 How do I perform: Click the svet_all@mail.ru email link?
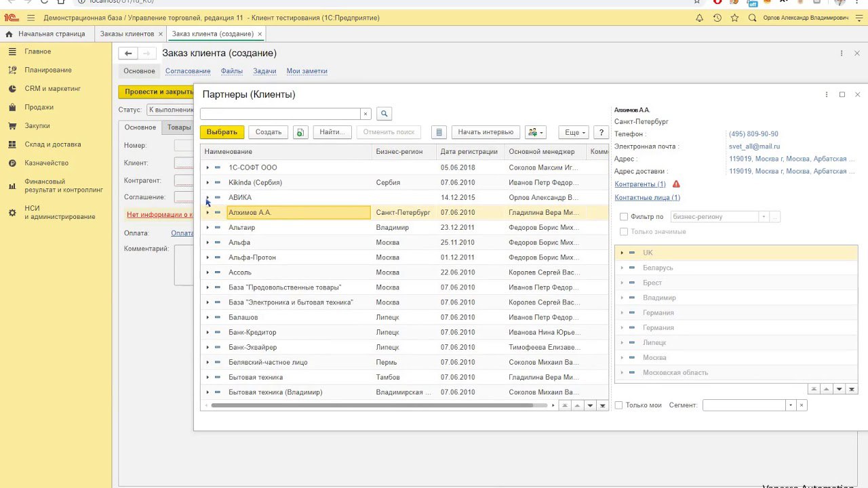click(754, 146)
